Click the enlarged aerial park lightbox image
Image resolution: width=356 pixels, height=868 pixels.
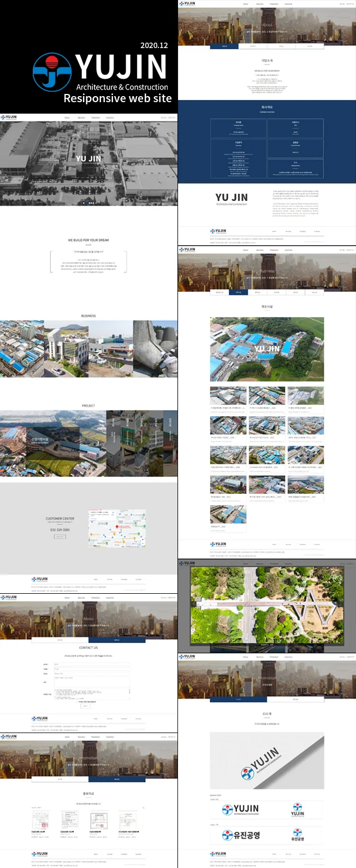(267, 605)
